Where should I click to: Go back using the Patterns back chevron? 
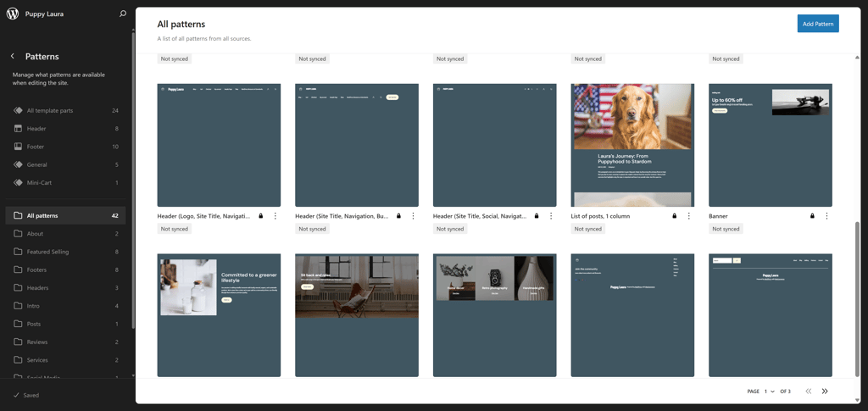(x=12, y=57)
